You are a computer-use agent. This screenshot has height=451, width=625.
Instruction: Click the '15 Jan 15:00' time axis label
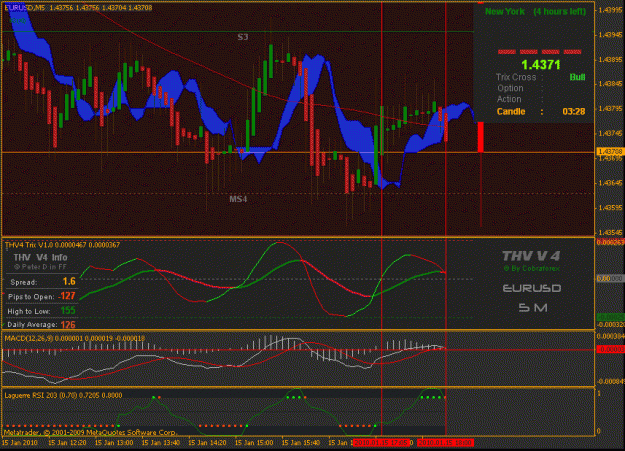(x=254, y=443)
